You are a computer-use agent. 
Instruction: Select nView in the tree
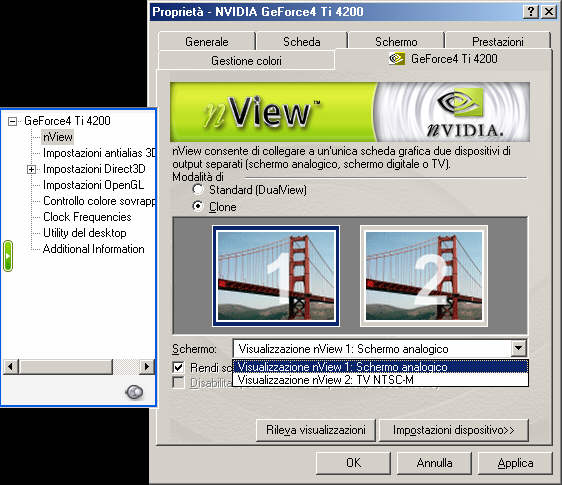point(58,137)
